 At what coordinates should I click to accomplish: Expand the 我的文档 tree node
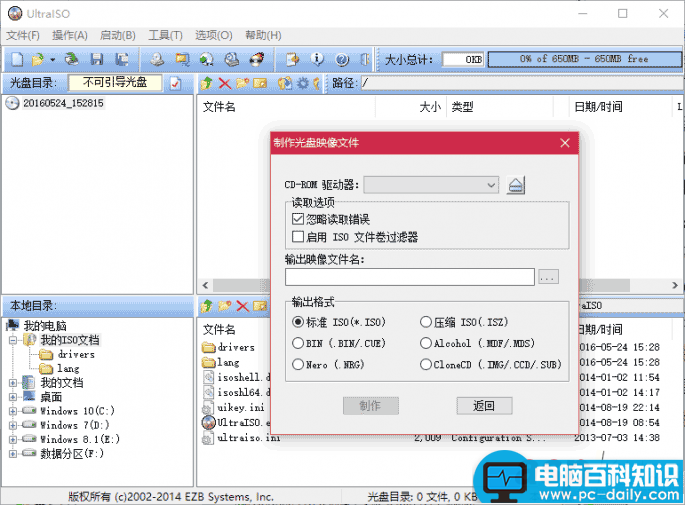13,383
